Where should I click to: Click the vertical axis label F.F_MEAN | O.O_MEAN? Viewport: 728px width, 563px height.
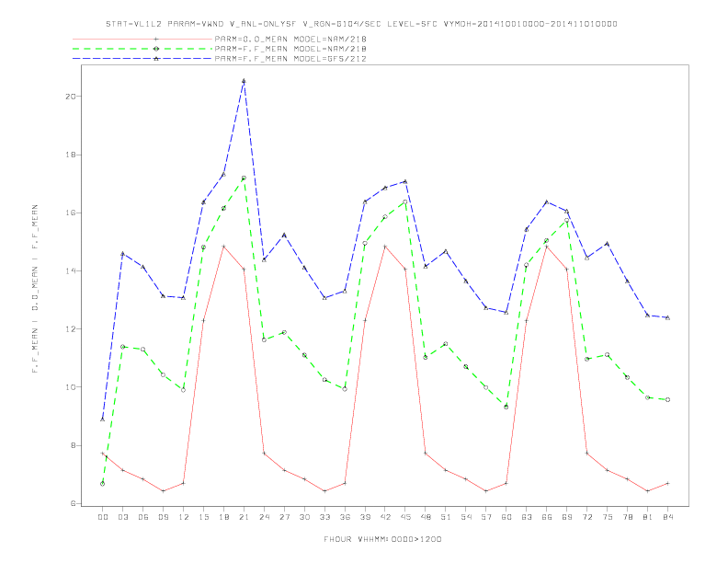35,289
